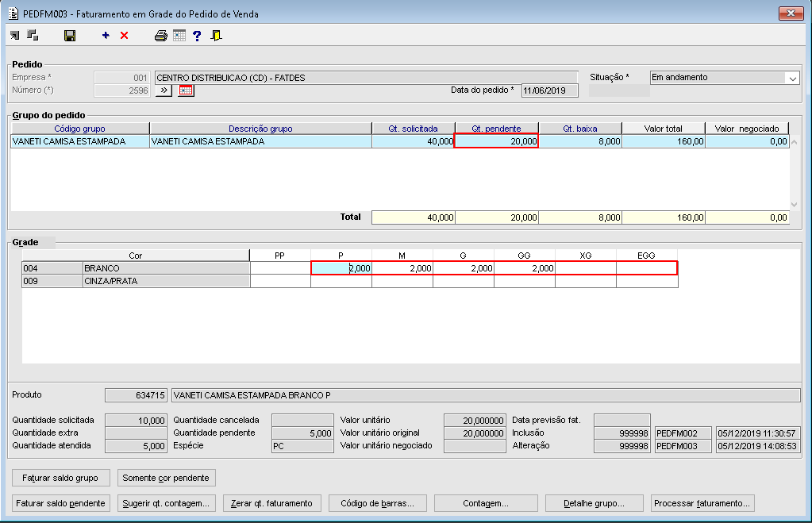Screen dimensions: 812x523
Task: Click the cascading windows toolbar icon
Action: point(33,35)
